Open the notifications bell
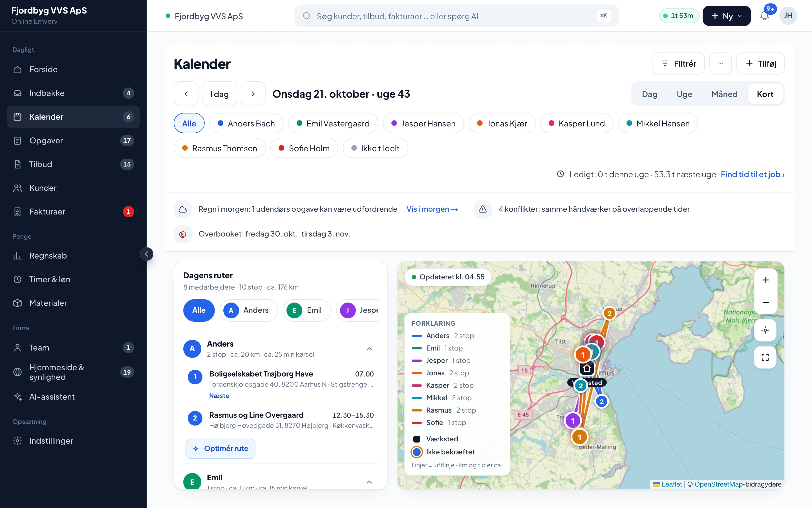Viewport: 812px width, 508px height. point(765,16)
